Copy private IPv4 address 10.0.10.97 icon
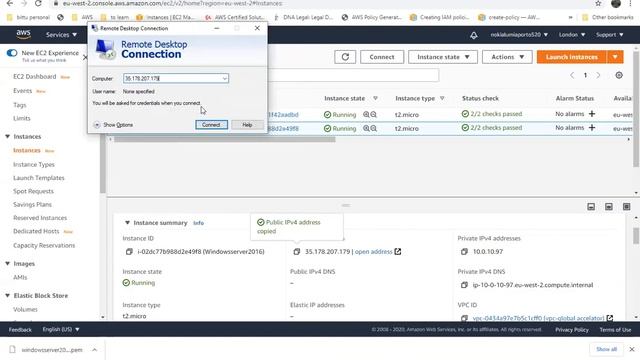640x360 pixels. pos(464,252)
